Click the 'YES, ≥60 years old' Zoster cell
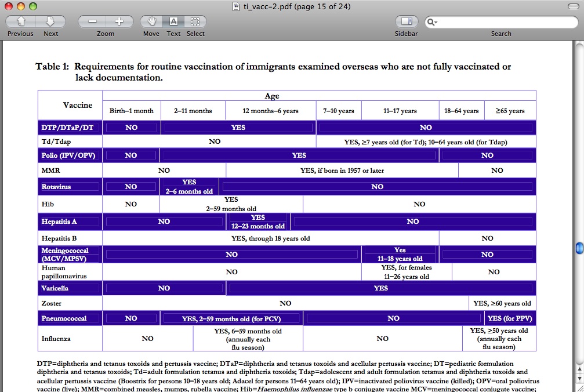Image resolution: width=584 pixels, height=392 pixels. pyautogui.click(x=502, y=303)
